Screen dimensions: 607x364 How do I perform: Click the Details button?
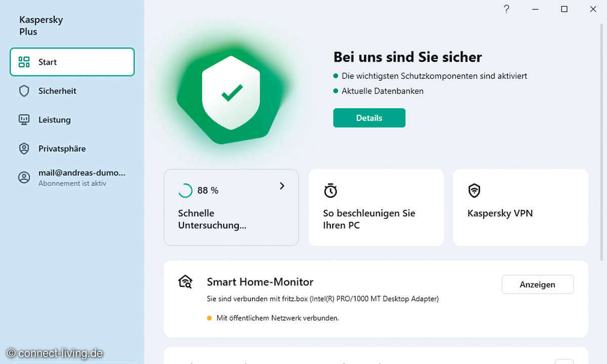369,118
